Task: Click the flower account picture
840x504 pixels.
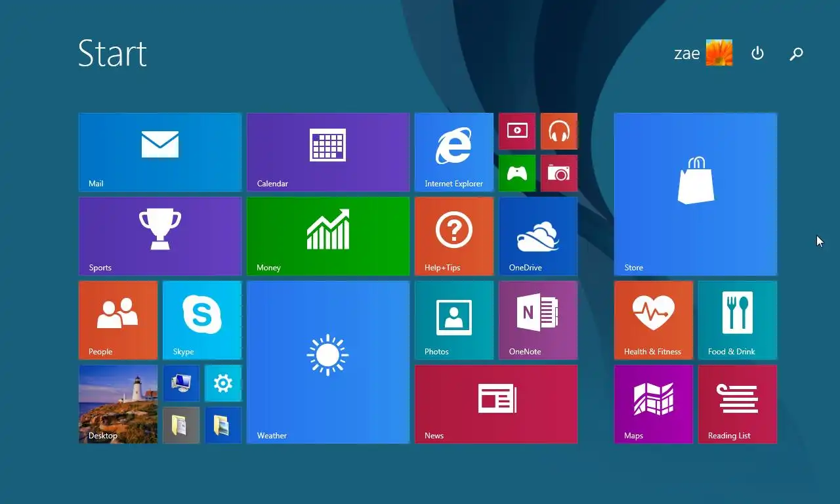Action: tap(719, 53)
